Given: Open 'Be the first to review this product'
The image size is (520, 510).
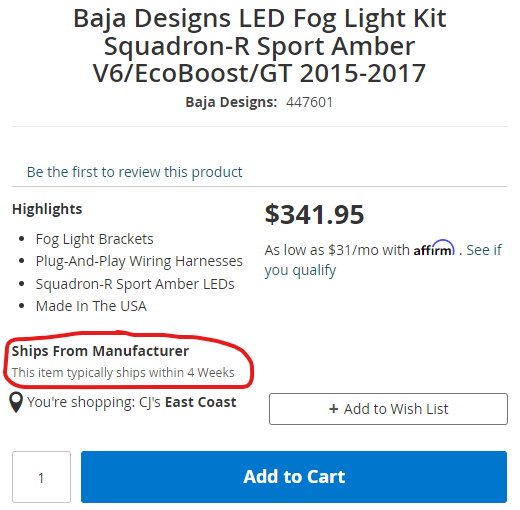Looking at the screenshot, I should (134, 172).
